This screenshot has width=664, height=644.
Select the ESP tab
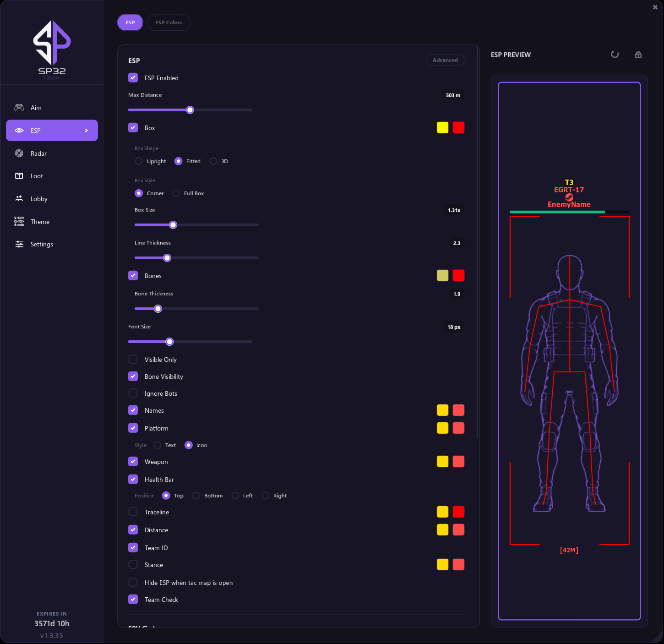pyautogui.click(x=131, y=22)
